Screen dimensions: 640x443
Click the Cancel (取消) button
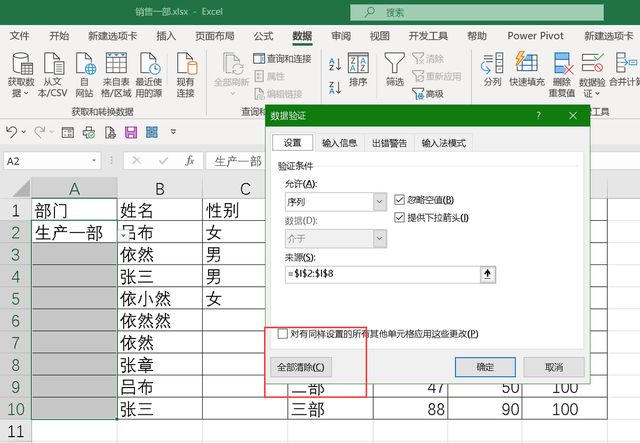click(554, 367)
